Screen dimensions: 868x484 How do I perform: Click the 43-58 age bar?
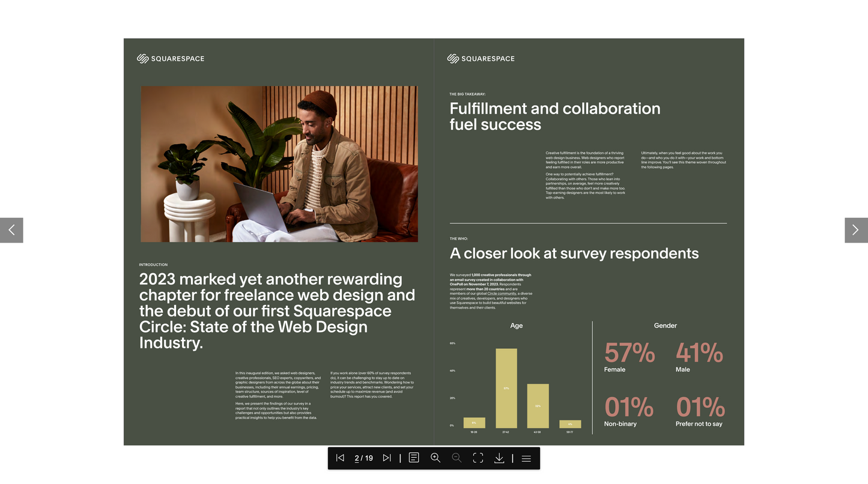(x=538, y=406)
